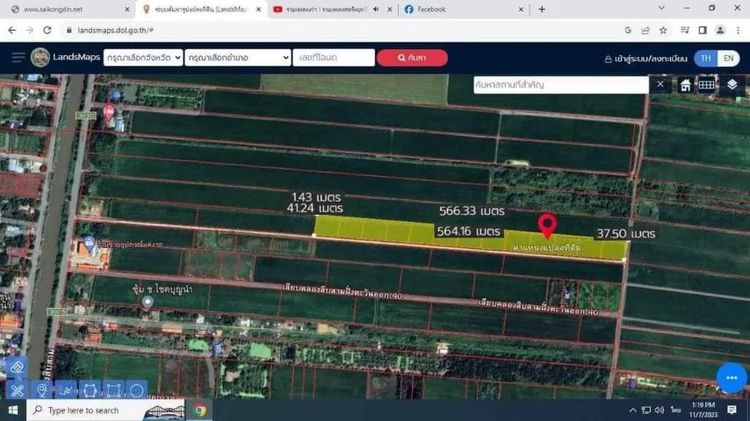Select the line measurement tool
The height and width of the screenshot is (421, 750).
tap(65, 390)
